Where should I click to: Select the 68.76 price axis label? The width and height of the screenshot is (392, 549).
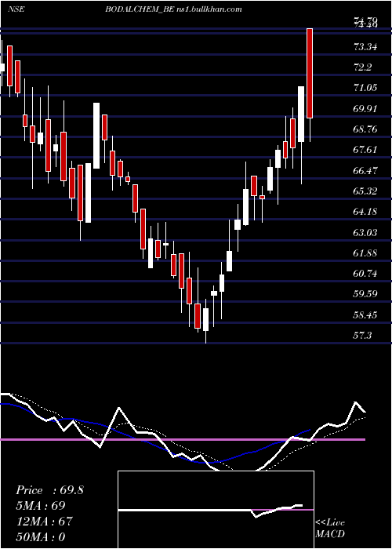365,129
